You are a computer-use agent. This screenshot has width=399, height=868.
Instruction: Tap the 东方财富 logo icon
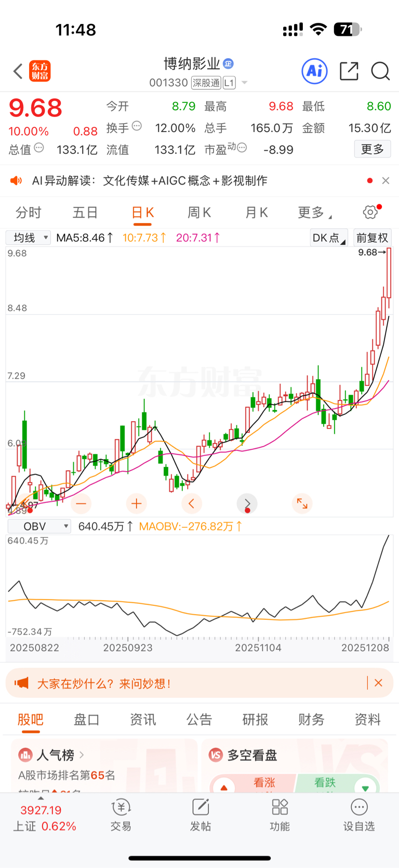click(40, 71)
